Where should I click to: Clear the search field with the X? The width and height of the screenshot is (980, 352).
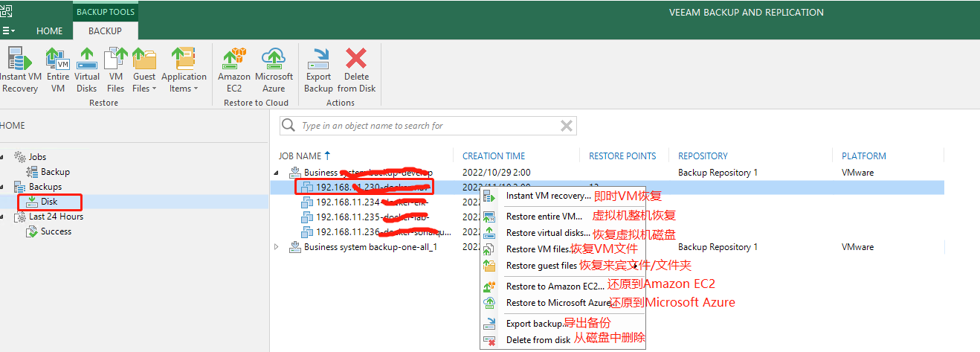567,126
